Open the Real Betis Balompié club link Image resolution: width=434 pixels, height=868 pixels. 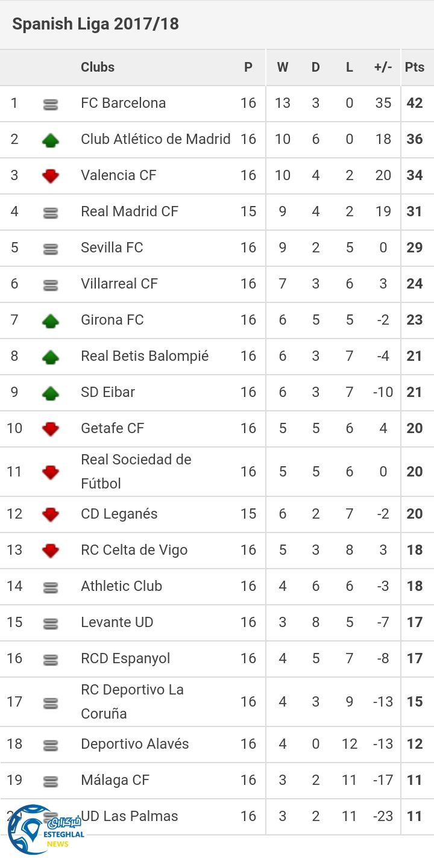(145, 356)
